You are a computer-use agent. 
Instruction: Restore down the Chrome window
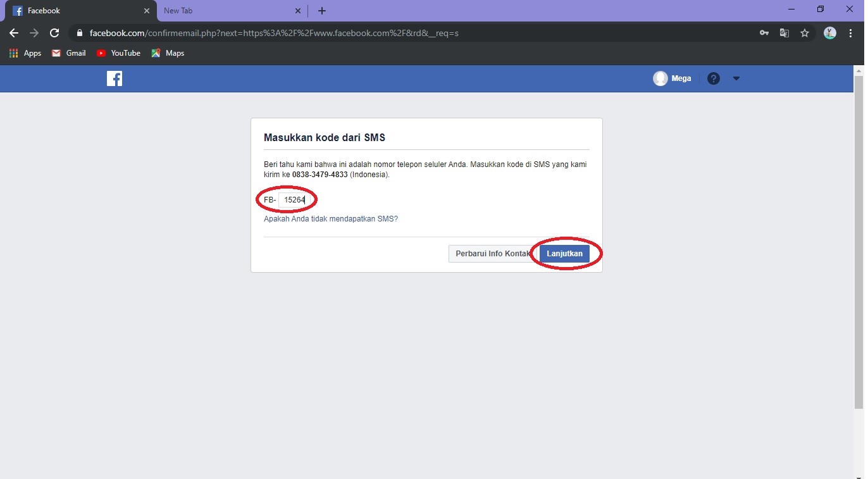tap(821, 9)
